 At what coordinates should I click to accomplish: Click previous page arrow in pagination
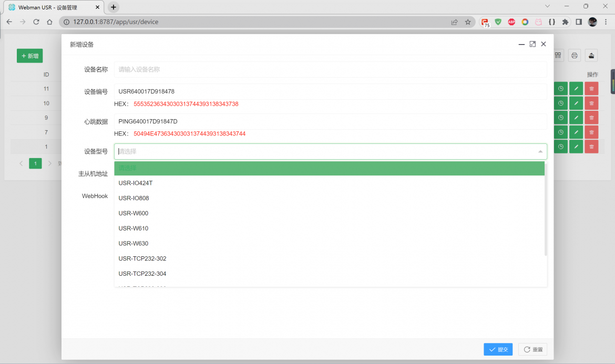(x=21, y=163)
